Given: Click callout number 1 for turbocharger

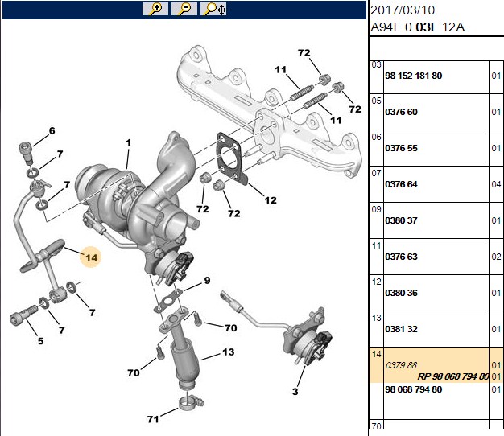Looking at the screenshot, I should point(129,142).
